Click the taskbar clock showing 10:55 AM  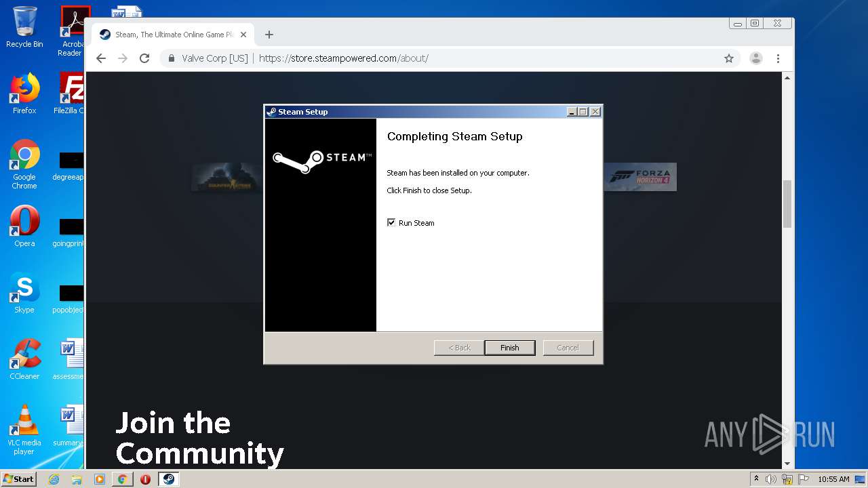[833, 479]
